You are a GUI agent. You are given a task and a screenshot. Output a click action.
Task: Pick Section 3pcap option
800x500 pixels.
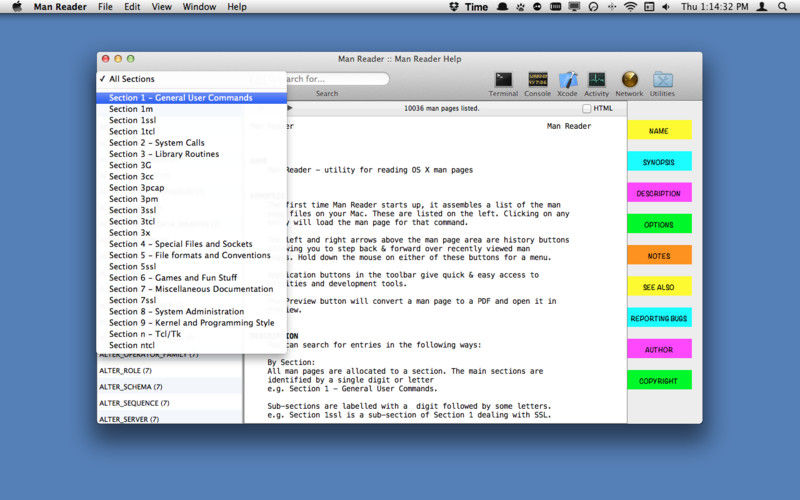point(191,187)
